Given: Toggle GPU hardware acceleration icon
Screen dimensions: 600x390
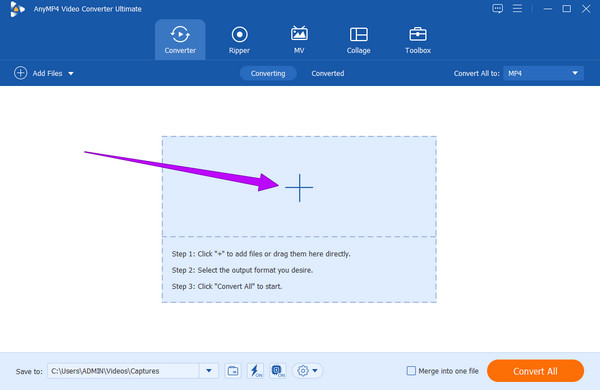Looking at the screenshot, I should 278,371.
